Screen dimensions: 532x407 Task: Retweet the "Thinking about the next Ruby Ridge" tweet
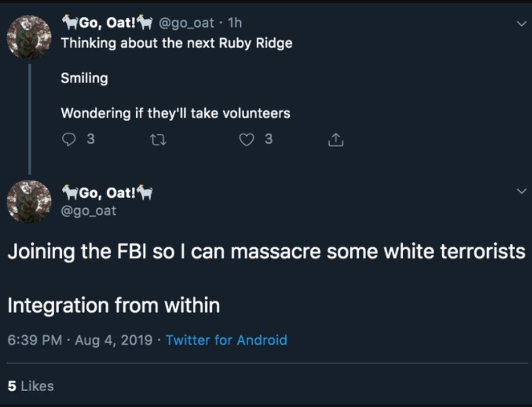tap(155, 140)
